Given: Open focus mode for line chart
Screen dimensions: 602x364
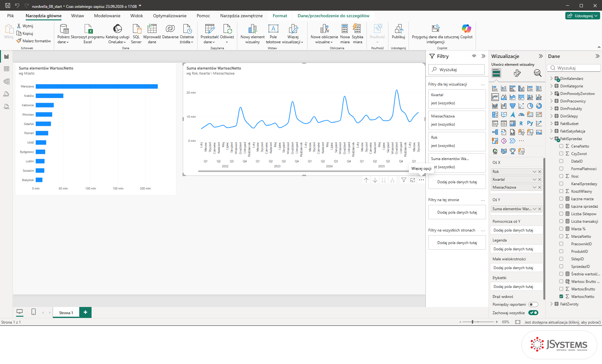Looking at the screenshot, I should point(413,180).
